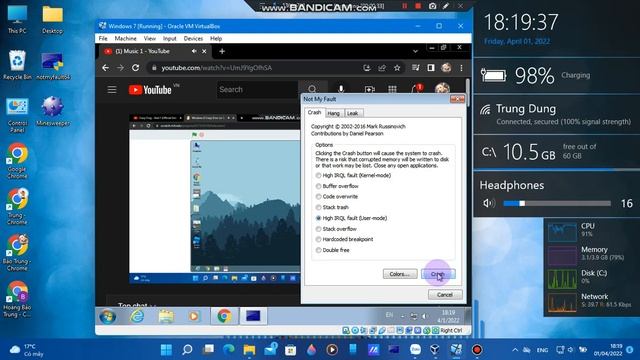The image size is (640, 360).
Task: Click the Crash button in Not My Fault
Action: coord(438,274)
